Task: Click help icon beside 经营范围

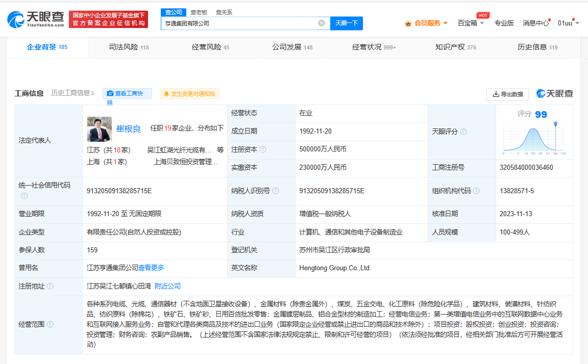Action: click(x=50, y=324)
